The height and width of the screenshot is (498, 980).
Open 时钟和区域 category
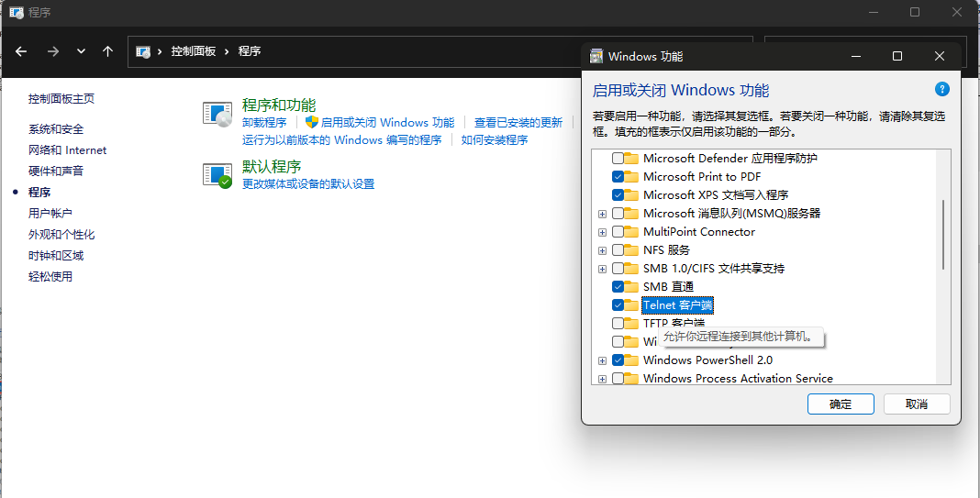pos(56,256)
